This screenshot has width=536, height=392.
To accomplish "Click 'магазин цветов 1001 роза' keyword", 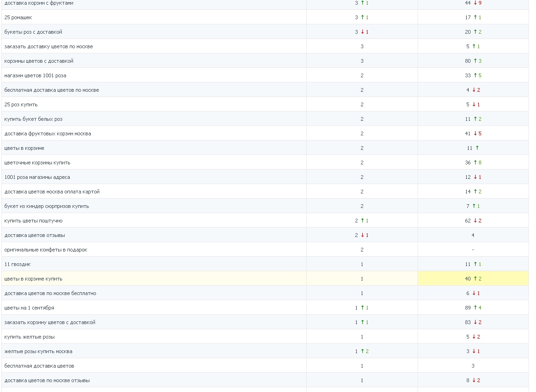I will pos(35,75).
